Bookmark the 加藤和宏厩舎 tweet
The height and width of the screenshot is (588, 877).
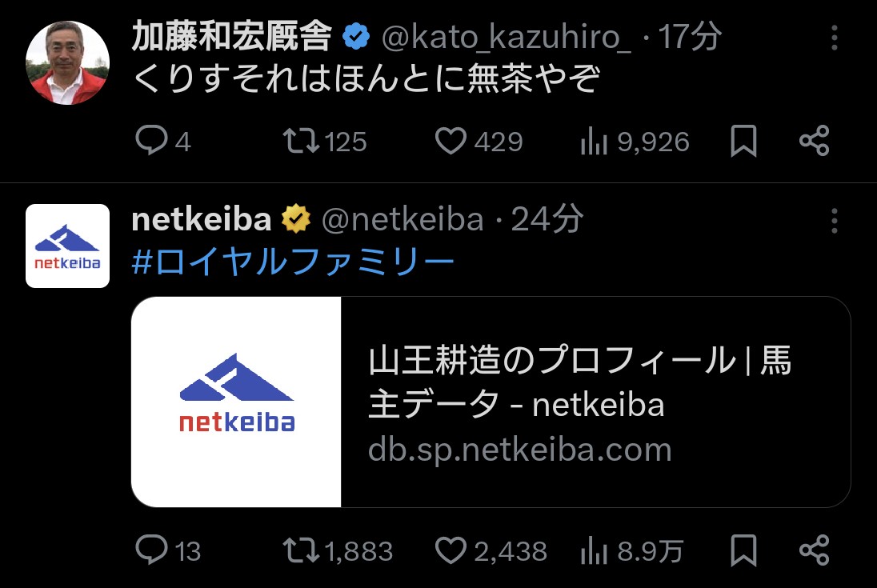743,142
